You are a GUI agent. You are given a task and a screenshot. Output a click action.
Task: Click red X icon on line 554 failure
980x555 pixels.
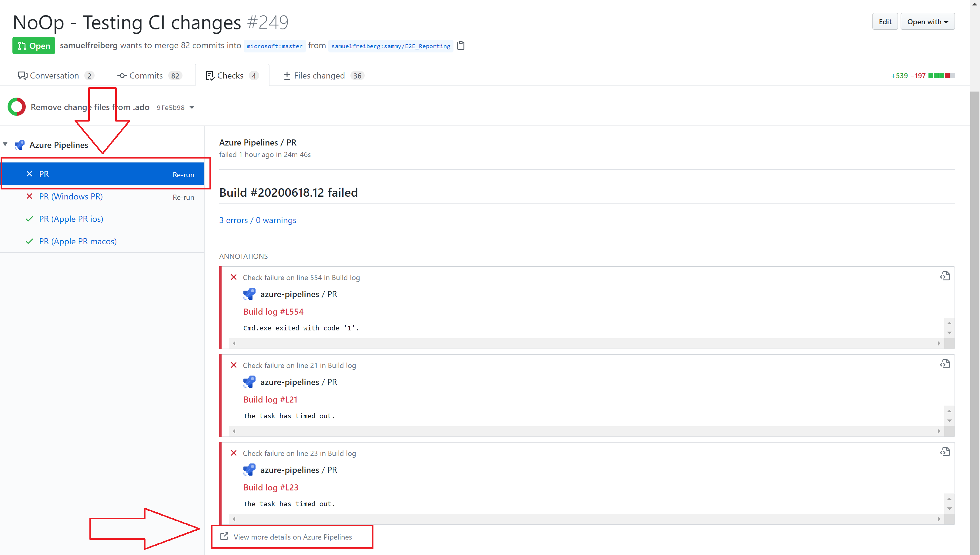pyautogui.click(x=234, y=277)
